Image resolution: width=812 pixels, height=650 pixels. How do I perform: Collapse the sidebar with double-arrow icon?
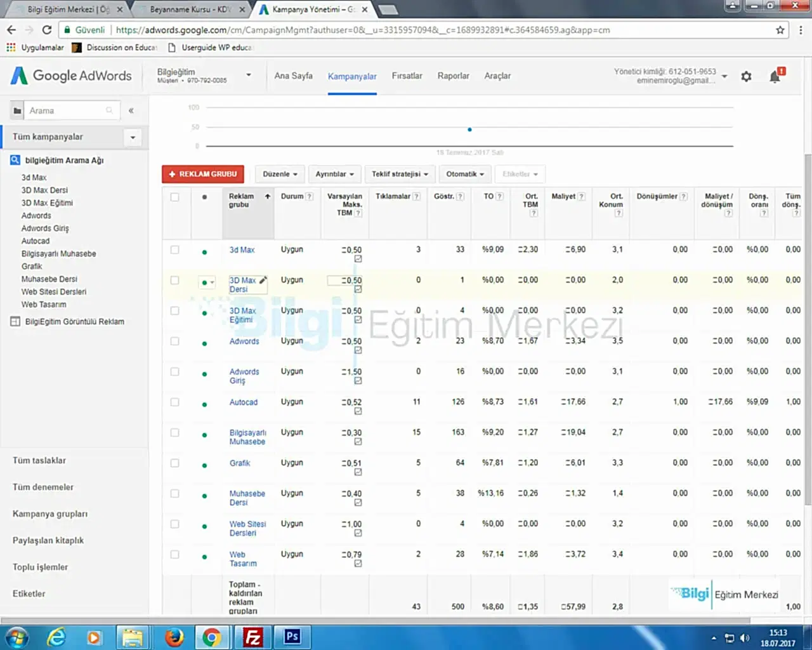(x=131, y=110)
